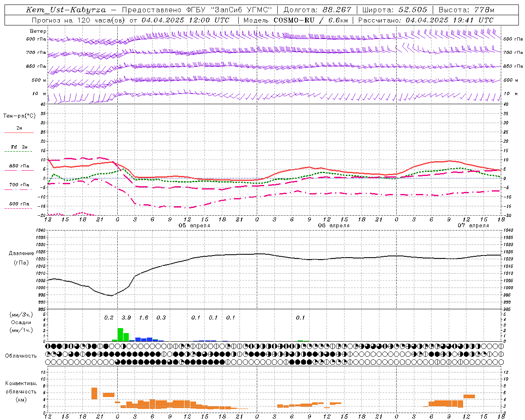Select the Td 2м dew point legend entry
Image resolution: width=525 pixels, height=420 pixels.
[19, 147]
